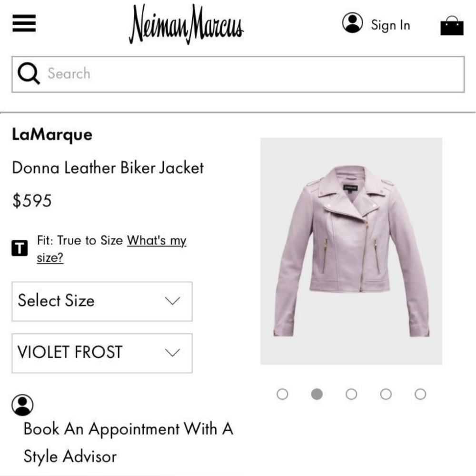Click the search magnifier icon
This screenshot has width=476, height=476.
pyautogui.click(x=29, y=73)
